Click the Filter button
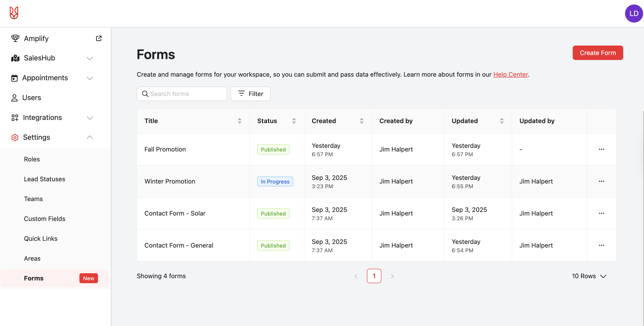Screen dimensions: 644x326 [250, 94]
